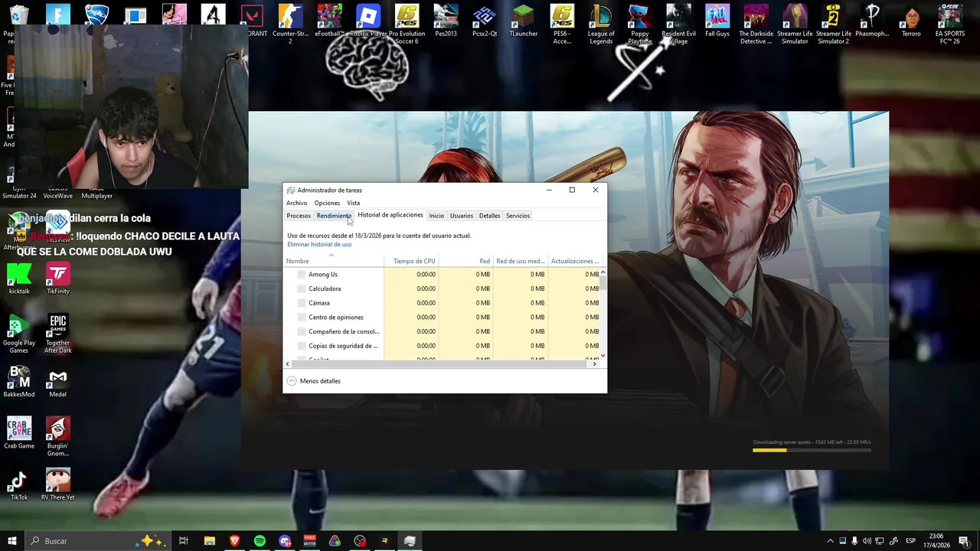Viewport: 980px width, 551px height.
Task: Open the TikTok desktop shortcut
Action: point(19,485)
